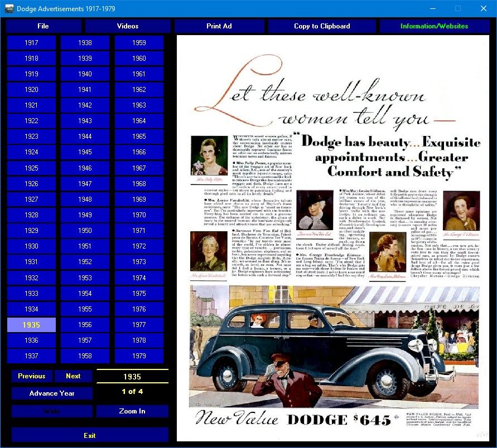The width and height of the screenshot is (497, 448).
Task: Jump to 1926 advertisements
Action: pos(31,184)
